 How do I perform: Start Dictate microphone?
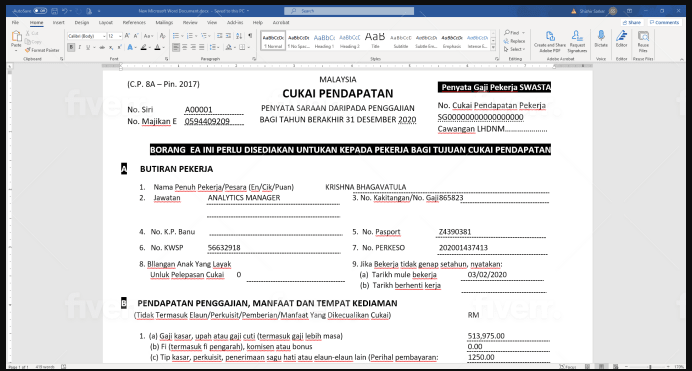(x=601, y=39)
